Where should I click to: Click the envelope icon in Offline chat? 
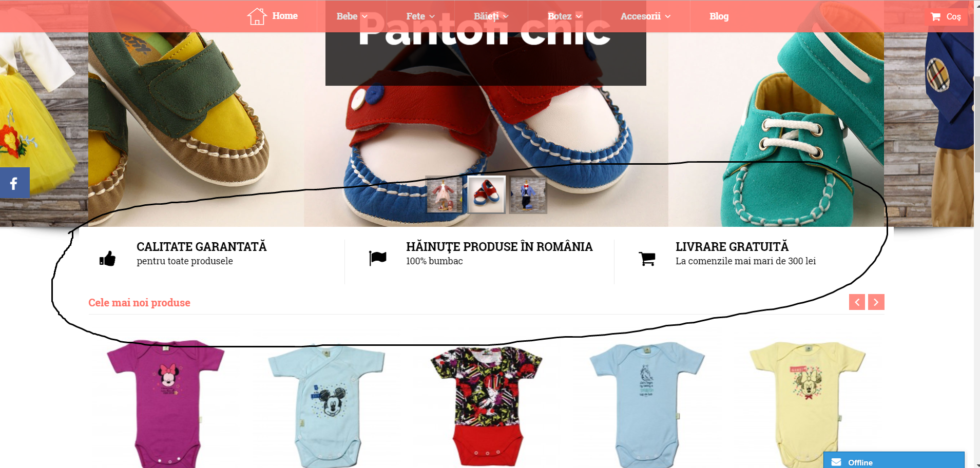coord(836,462)
